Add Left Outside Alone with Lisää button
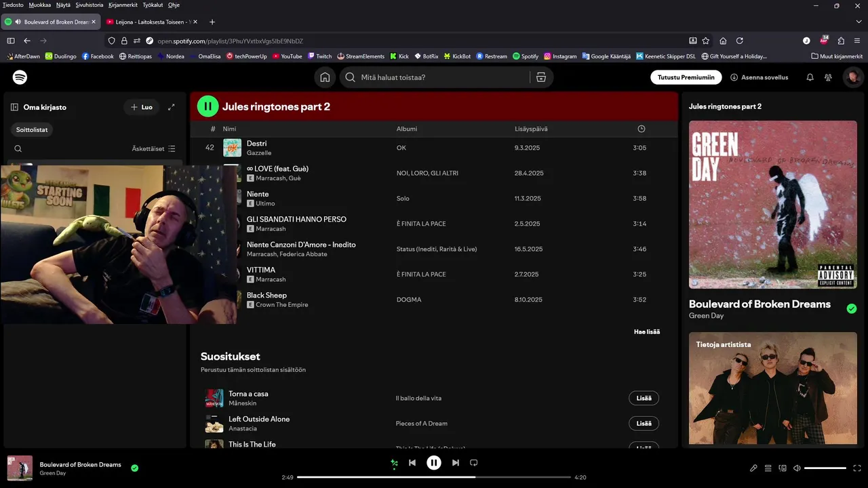 click(644, 424)
